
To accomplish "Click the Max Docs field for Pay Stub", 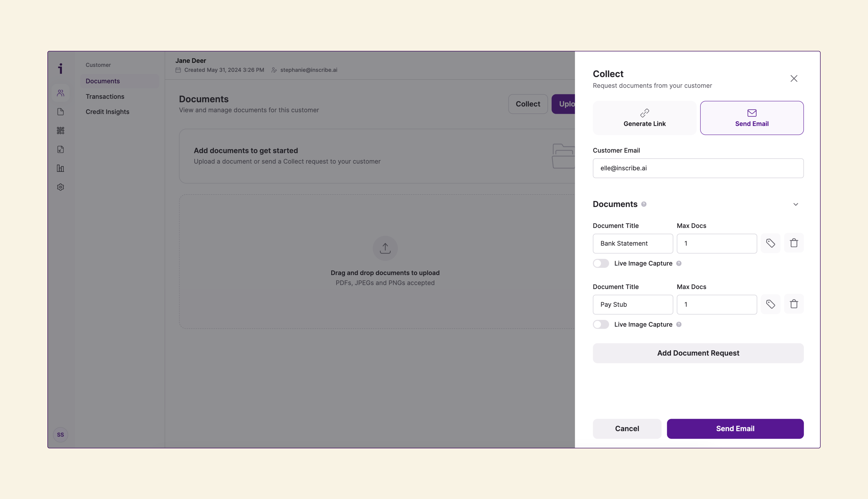I will pos(716,305).
